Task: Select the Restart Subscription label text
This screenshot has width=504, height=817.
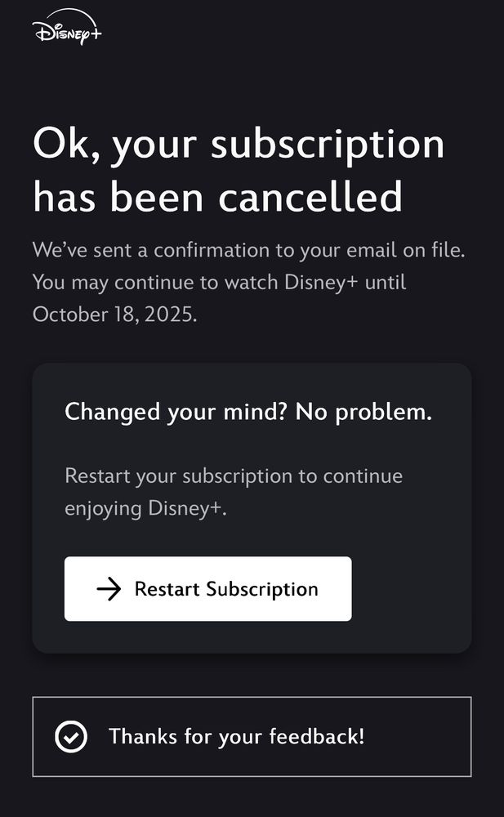Action: 226,588
